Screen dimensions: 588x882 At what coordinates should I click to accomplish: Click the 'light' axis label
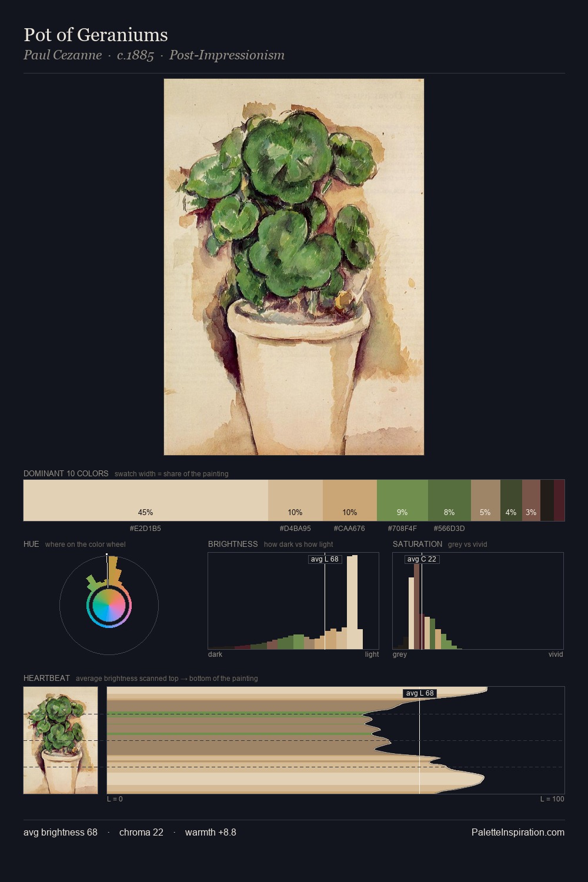click(372, 654)
